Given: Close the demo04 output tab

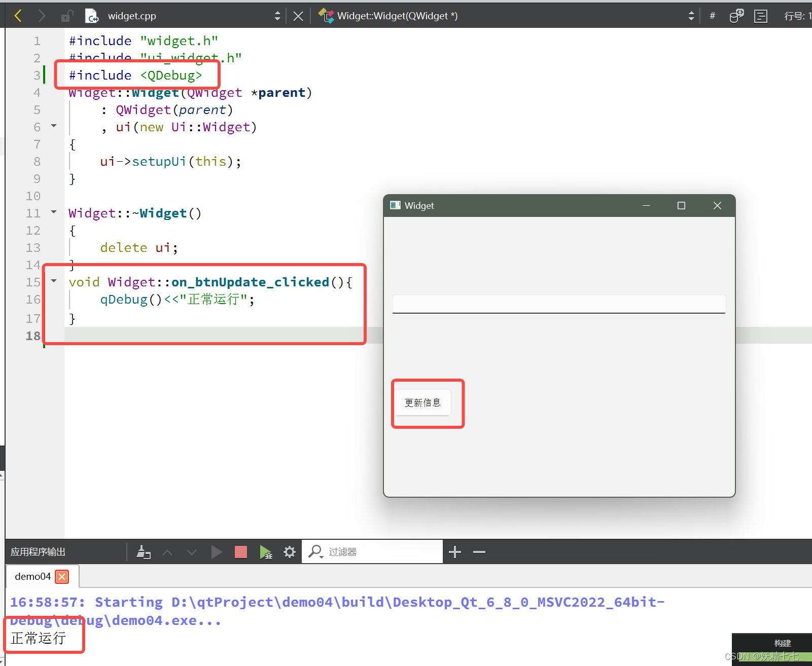Looking at the screenshot, I should tap(62, 577).
